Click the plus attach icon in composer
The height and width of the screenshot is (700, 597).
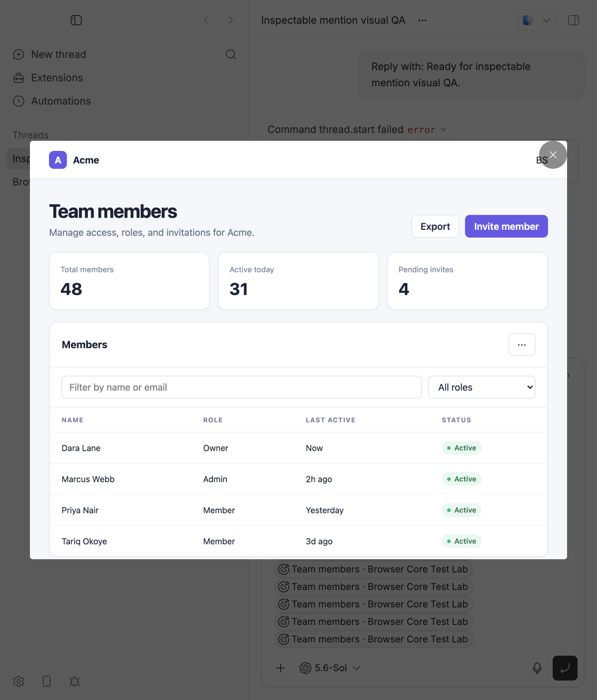pos(281,668)
